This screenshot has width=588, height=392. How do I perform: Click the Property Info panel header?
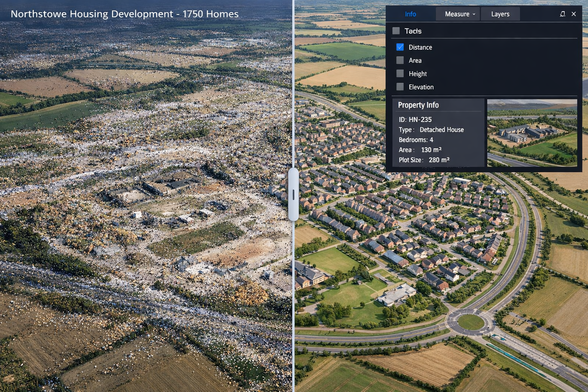tap(418, 105)
